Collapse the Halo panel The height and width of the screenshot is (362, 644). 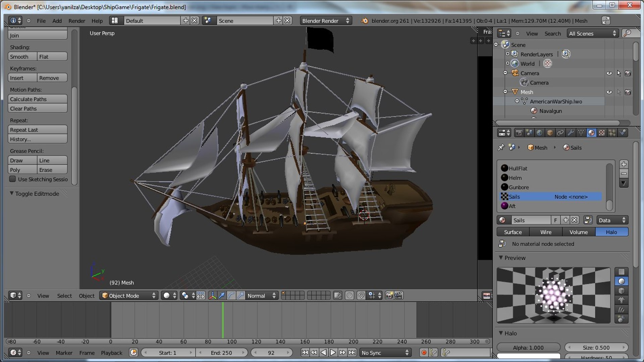click(501, 333)
